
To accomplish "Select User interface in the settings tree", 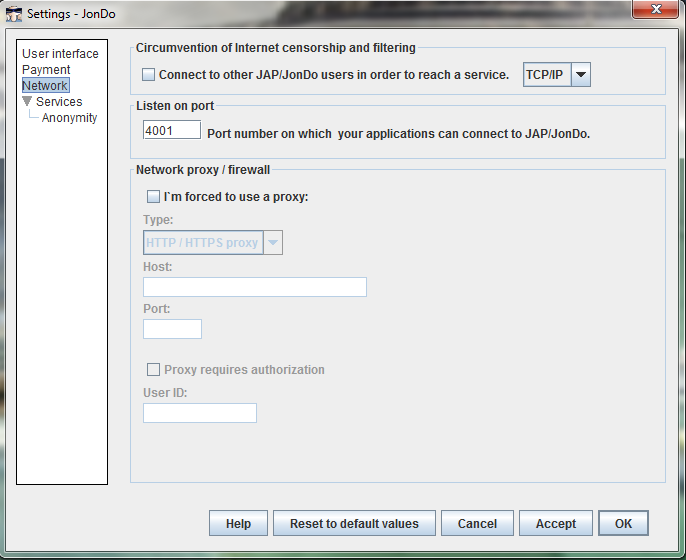I will click(60, 54).
